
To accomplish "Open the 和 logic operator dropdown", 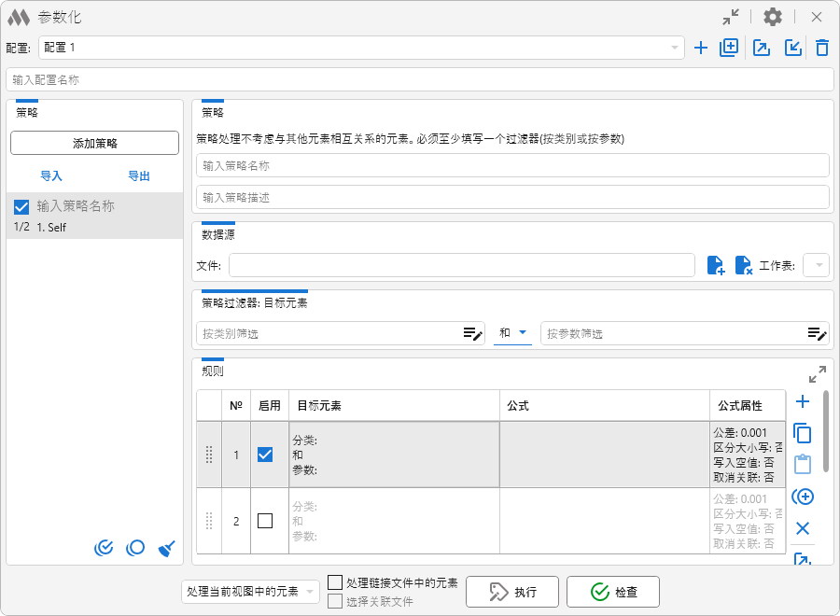I will [512, 333].
